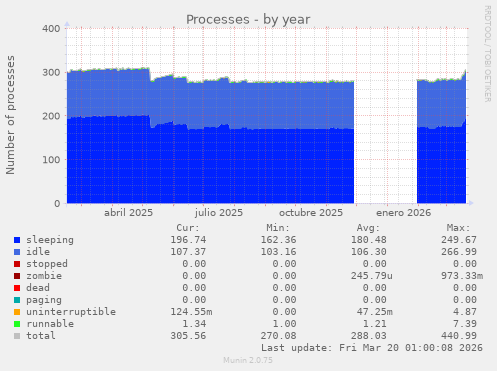Click the 'enero 2026' axis label
The image size is (497, 371).
[x=404, y=213]
